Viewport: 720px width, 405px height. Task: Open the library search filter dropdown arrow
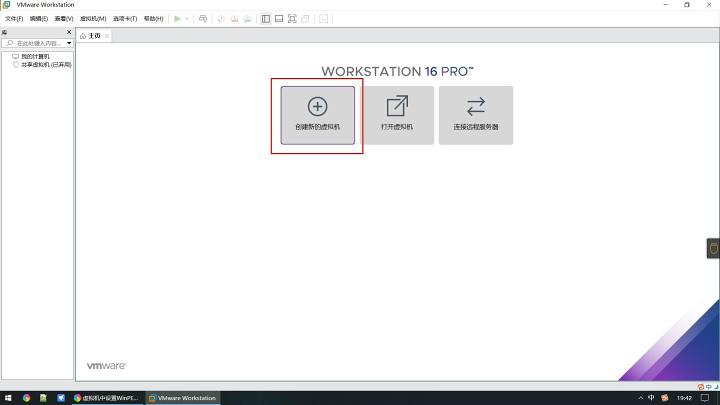pyautogui.click(x=69, y=43)
